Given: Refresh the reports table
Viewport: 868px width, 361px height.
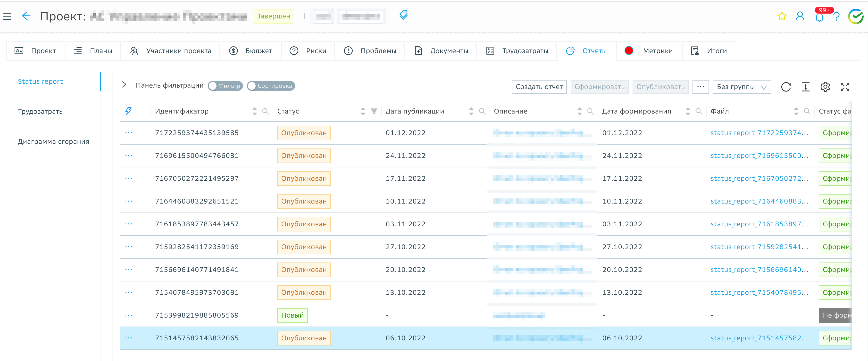Looking at the screenshot, I should pyautogui.click(x=786, y=87).
